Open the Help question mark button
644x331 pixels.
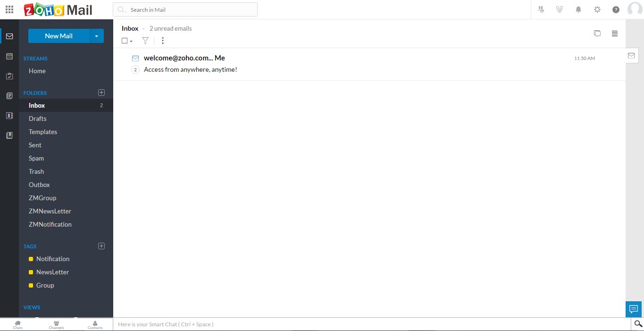[616, 9]
